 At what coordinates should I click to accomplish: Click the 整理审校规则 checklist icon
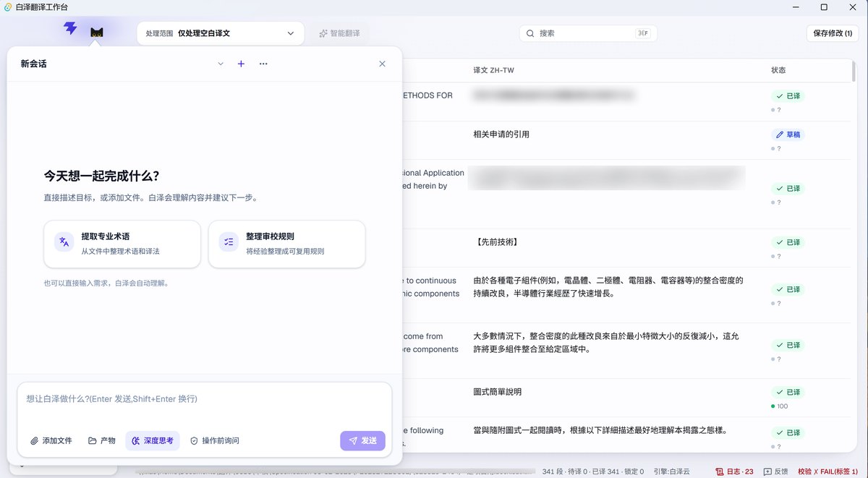point(229,242)
